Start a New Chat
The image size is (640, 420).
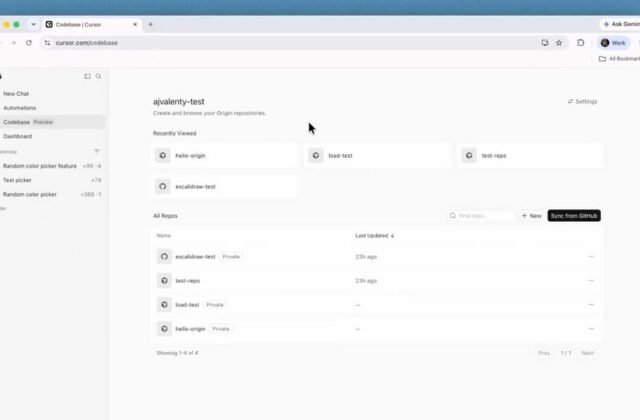(16, 93)
